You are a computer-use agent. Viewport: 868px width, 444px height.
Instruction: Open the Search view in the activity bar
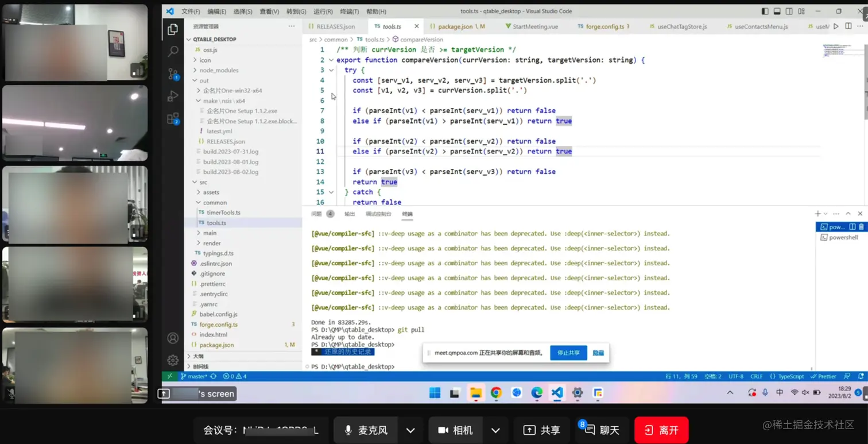(172, 52)
